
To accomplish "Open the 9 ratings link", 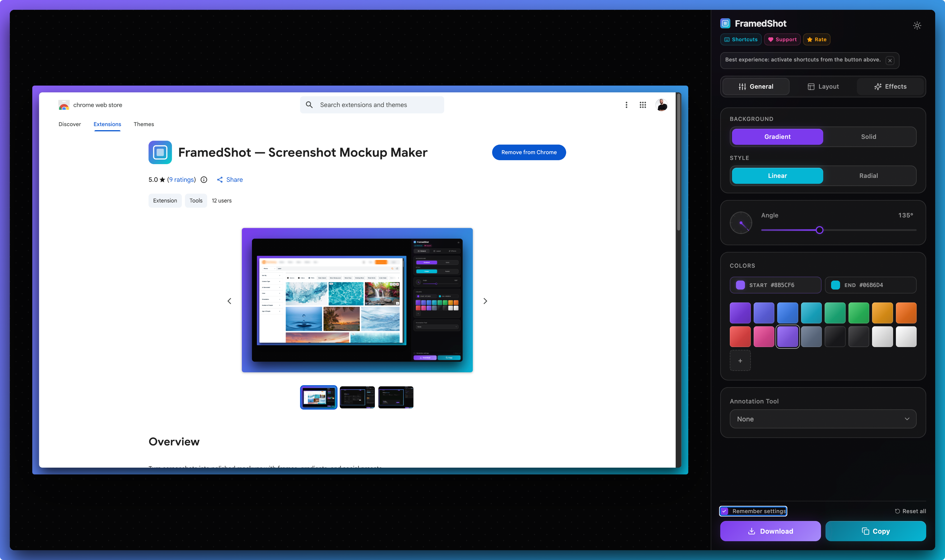I will [182, 180].
